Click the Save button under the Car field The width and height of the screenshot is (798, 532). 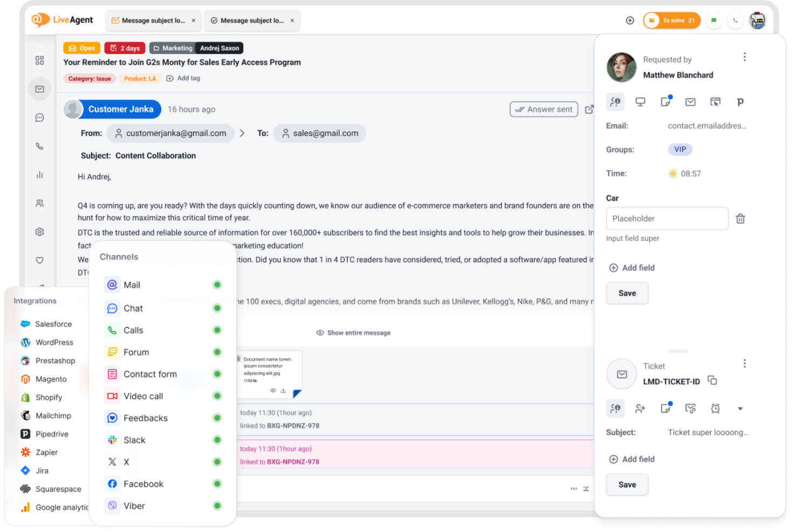627,293
